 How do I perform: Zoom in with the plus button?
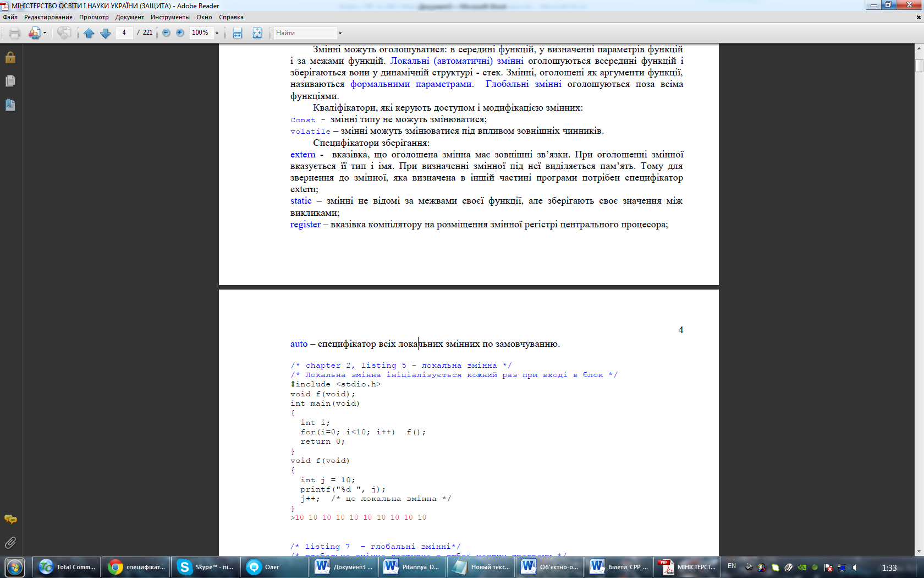180,33
